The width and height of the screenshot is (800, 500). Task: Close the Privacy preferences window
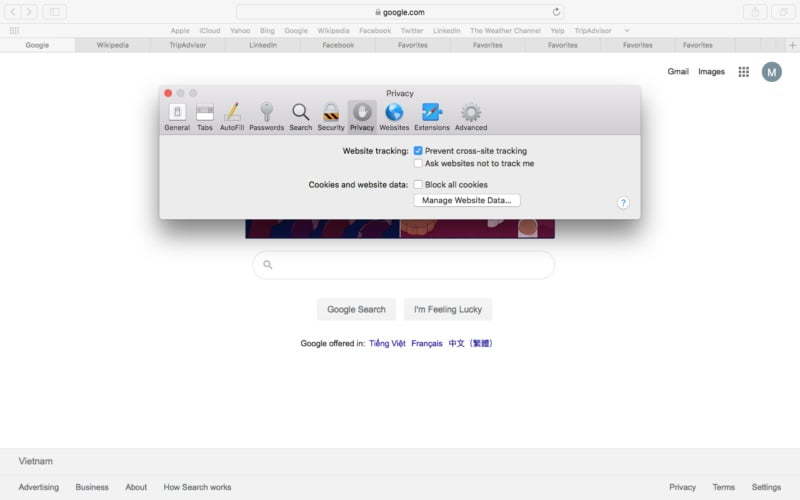pos(168,93)
